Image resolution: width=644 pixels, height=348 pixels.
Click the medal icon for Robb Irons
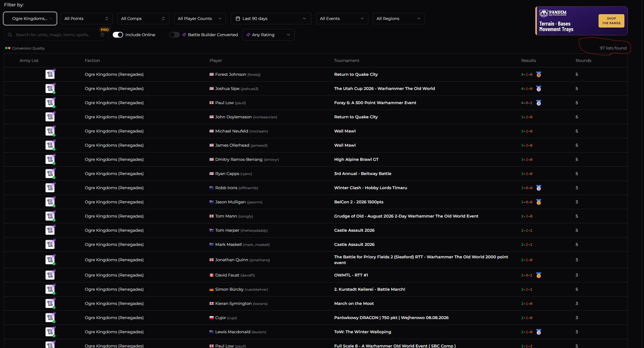coord(539,188)
